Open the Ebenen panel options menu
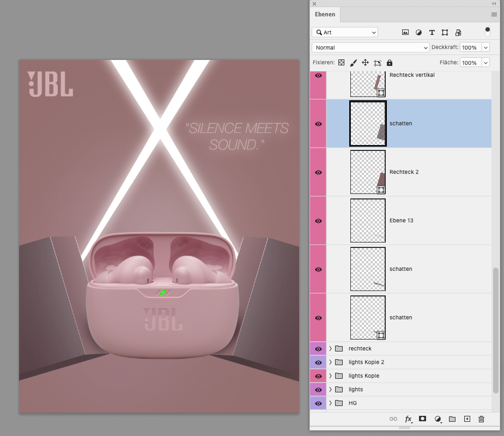 point(494,14)
